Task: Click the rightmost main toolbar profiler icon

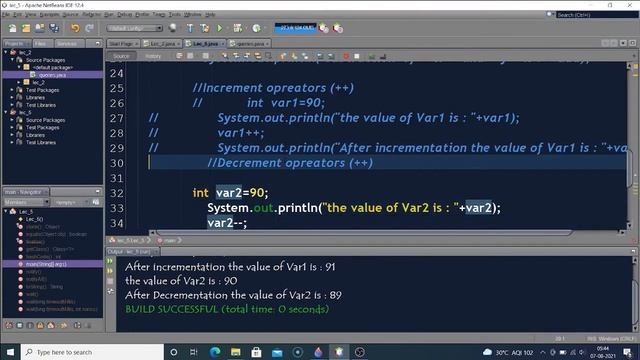Action: point(338,28)
